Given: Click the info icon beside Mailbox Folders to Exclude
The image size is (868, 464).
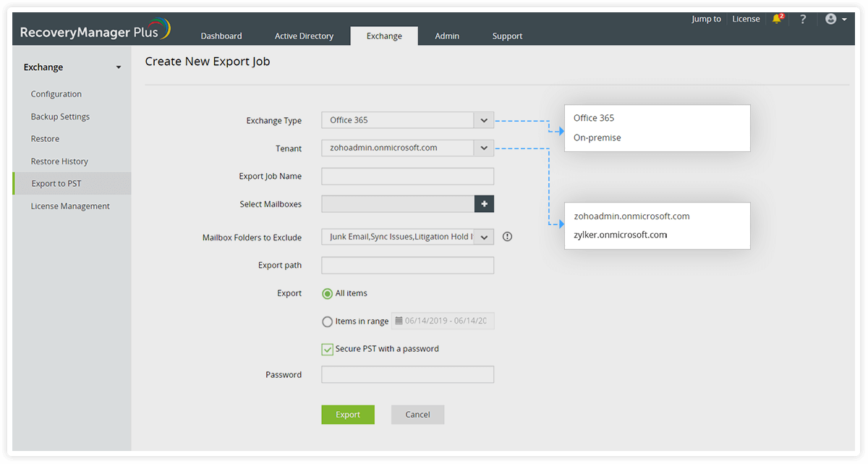Looking at the screenshot, I should pyautogui.click(x=507, y=236).
